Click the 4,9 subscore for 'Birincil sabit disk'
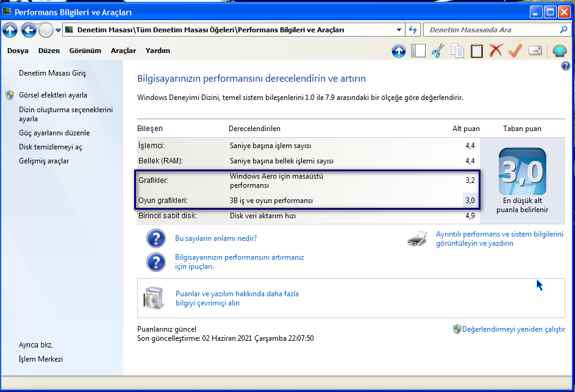 (470, 216)
